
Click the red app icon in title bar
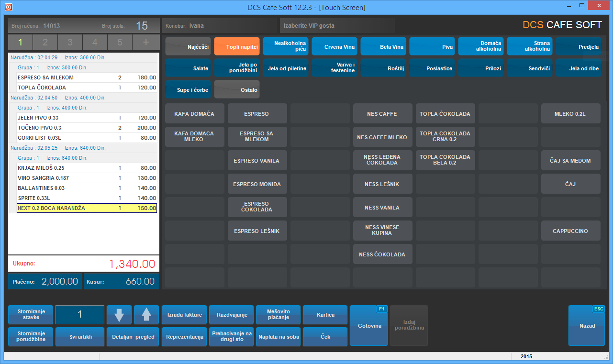(x=9, y=7)
